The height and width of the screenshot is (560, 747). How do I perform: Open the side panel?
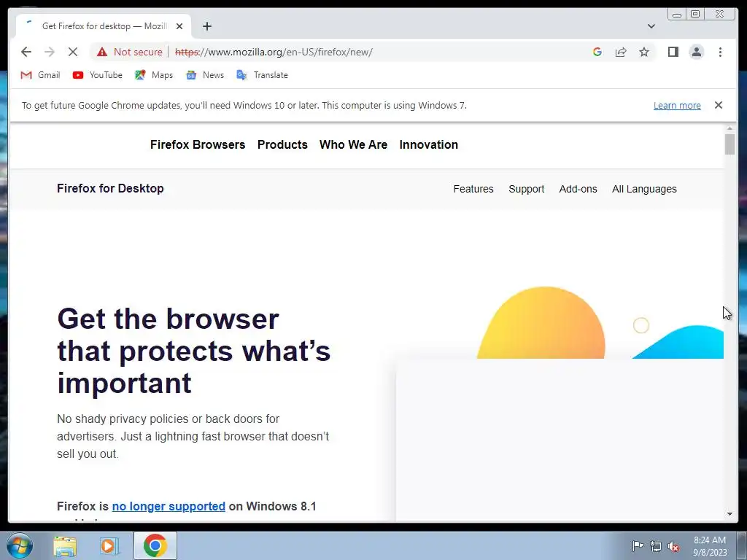tap(673, 52)
